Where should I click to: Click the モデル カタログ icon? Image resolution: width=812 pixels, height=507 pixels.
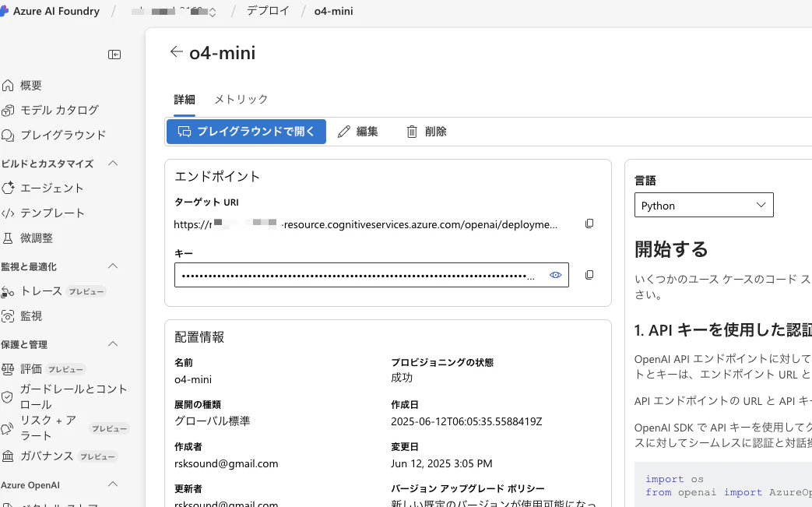pos(8,111)
